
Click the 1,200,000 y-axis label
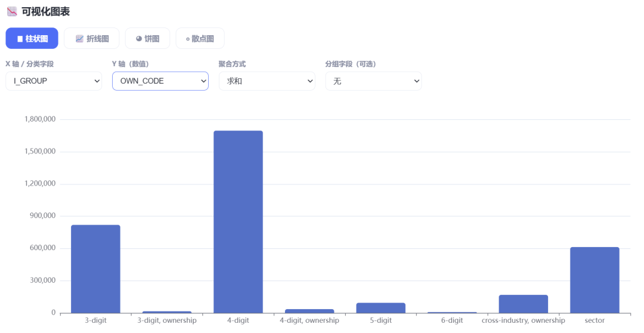tap(40, 184)
